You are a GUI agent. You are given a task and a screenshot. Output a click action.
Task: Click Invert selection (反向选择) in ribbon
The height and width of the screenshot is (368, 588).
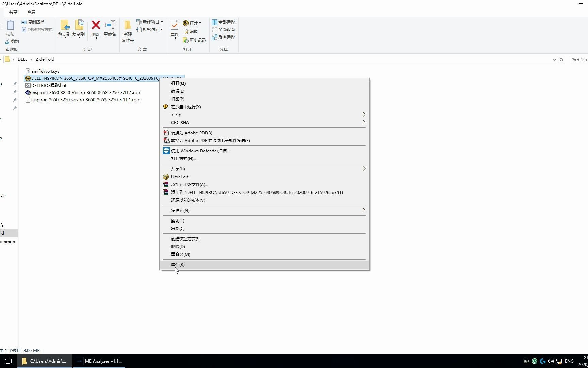tap(224, 37)
